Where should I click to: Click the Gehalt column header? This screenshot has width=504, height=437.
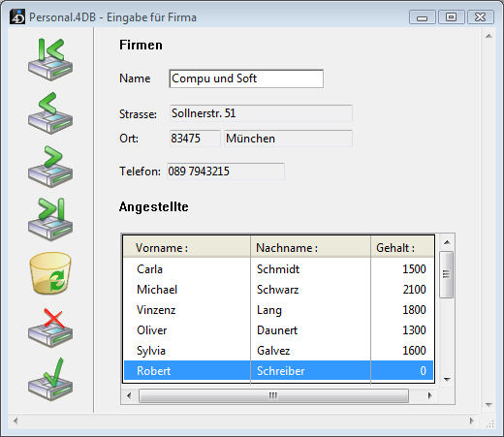[x=402, y=248]
